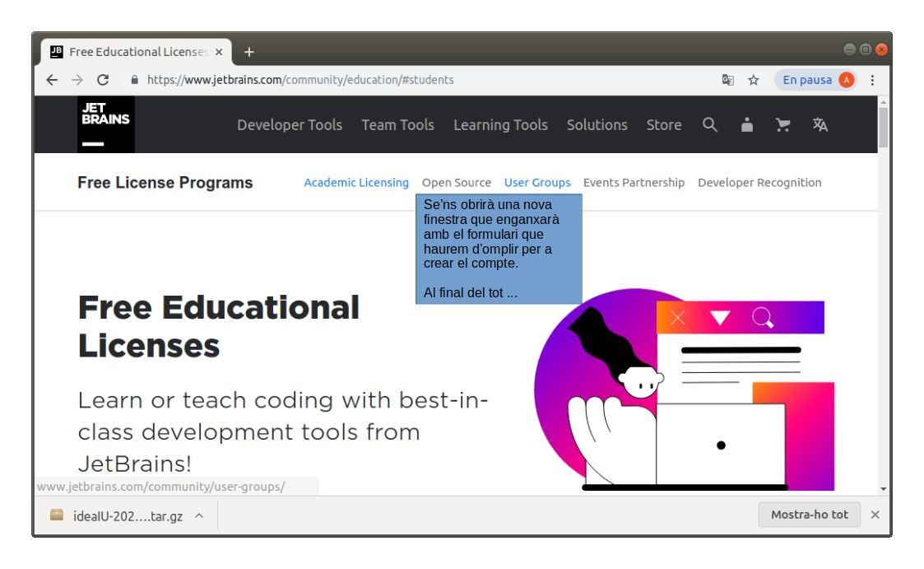The width and height of the screenshot is (924, 569).
Task: Close the browser window
Action: pyautogui.click(x=881, y=49)
